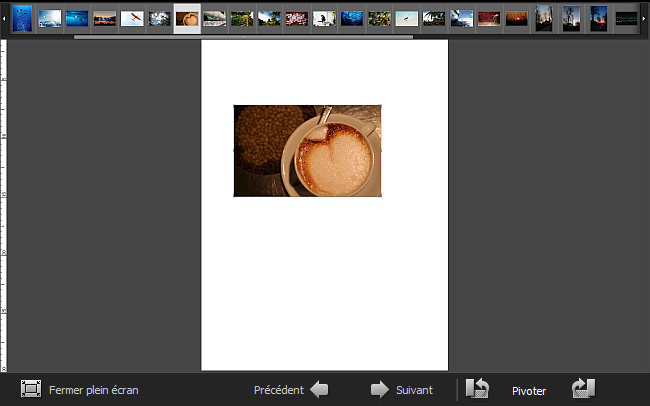
Task: Click the 'Suivant' text label
Action: (x=414, y=390)
